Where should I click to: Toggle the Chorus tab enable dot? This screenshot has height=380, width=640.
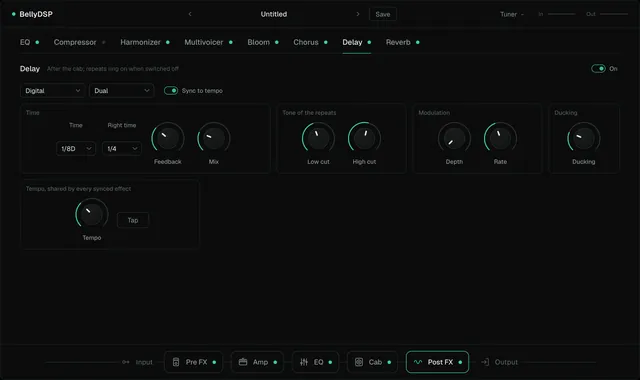coord(326,42)
